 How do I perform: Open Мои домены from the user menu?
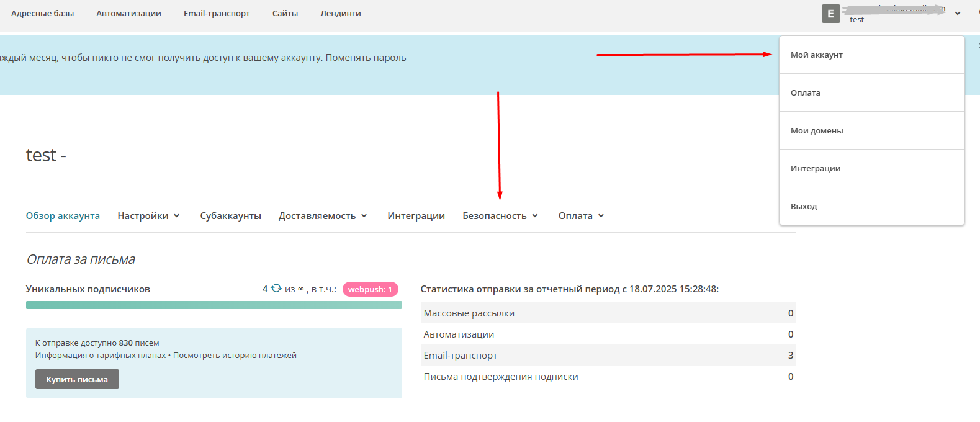pos(817,131)
